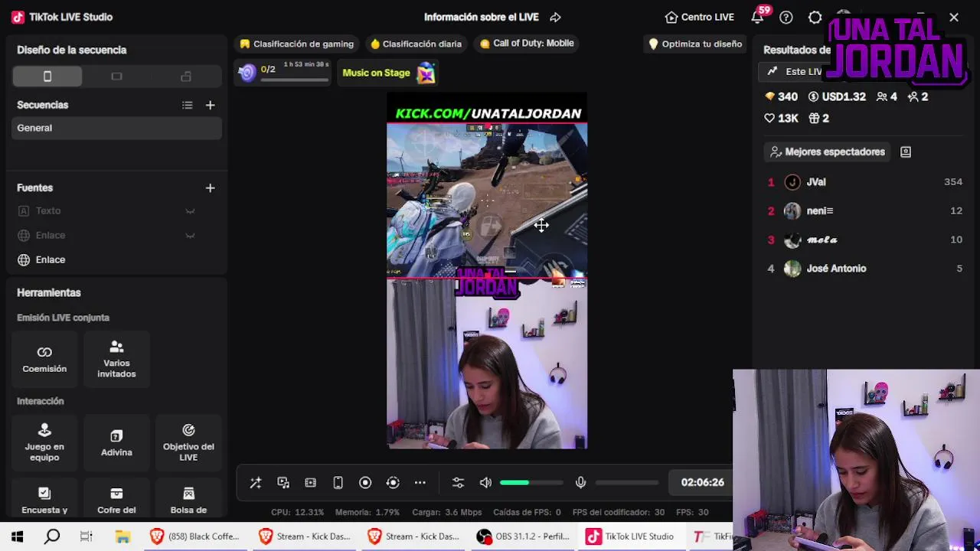Open Task View in taskbar
Image resolution: width=980 pixels, height=551 pixels.
pyautogui.click(x=87, y=536)
